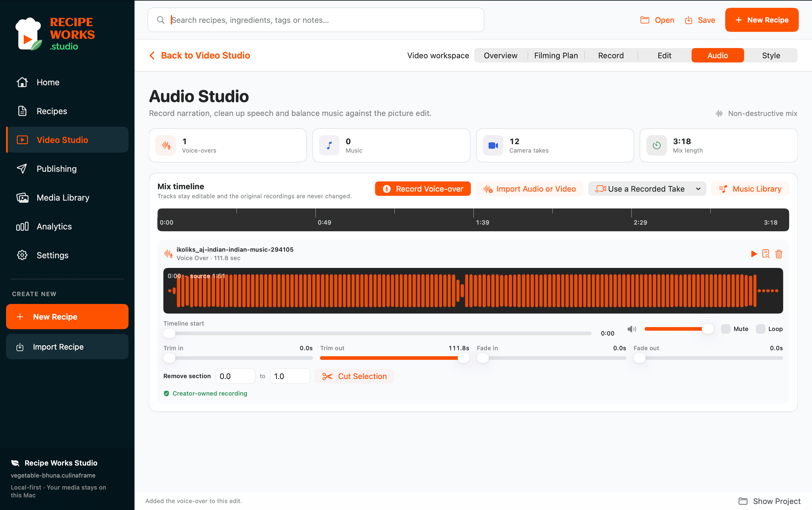This screenshot has height=510, width=812.
Task: Click Save in the top bar
Action: [x=700, y=20]
